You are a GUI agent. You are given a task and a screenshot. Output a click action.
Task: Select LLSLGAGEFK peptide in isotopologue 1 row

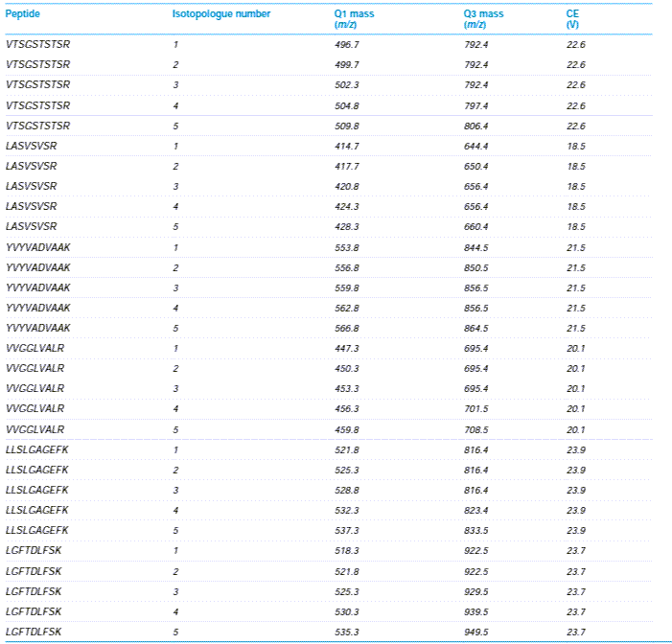click(x=36, y=449)
